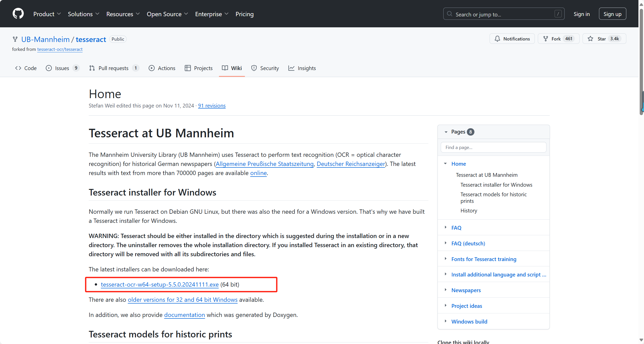The image size is (644, 344).
Task: Download tesseract-ocr-w64-setup-5.5.0.20241111.exe installer
Action: pos(159,285)
